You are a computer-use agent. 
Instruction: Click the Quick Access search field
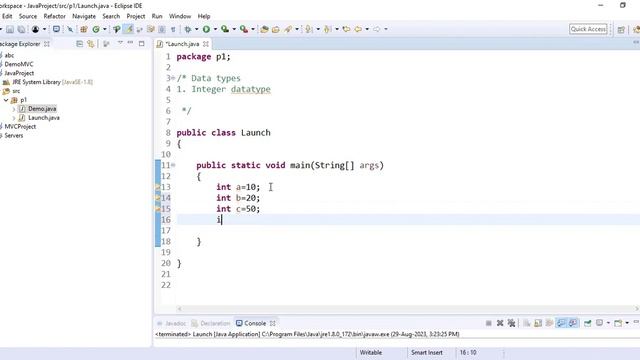[588, 29]
